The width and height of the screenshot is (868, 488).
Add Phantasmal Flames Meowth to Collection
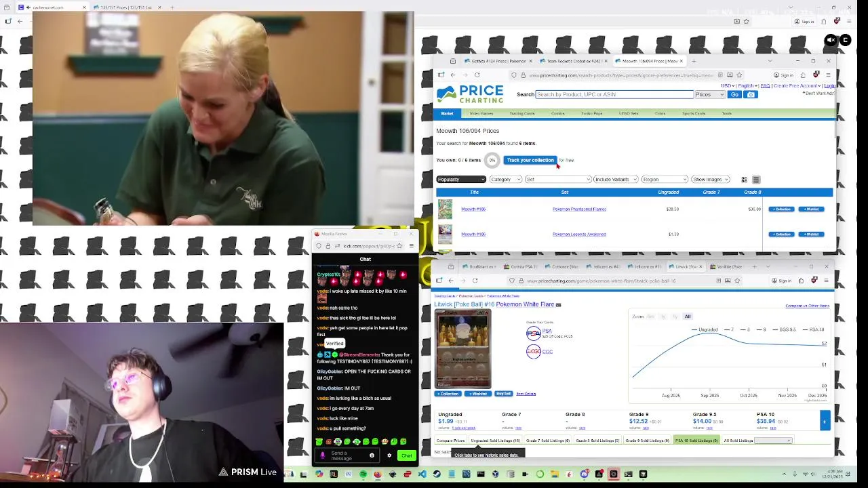pos(781,209)
